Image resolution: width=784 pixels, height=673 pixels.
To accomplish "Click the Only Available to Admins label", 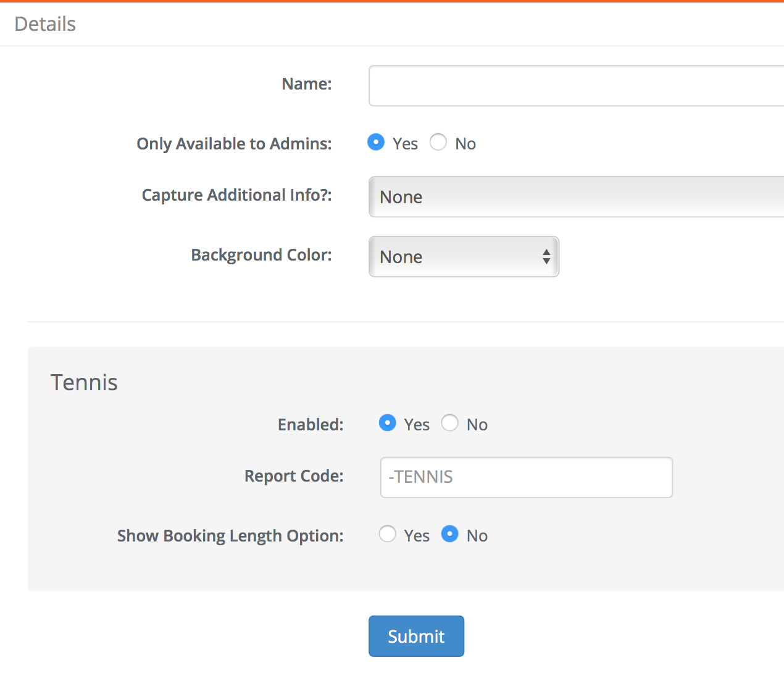I will click(x=234, y=144).
